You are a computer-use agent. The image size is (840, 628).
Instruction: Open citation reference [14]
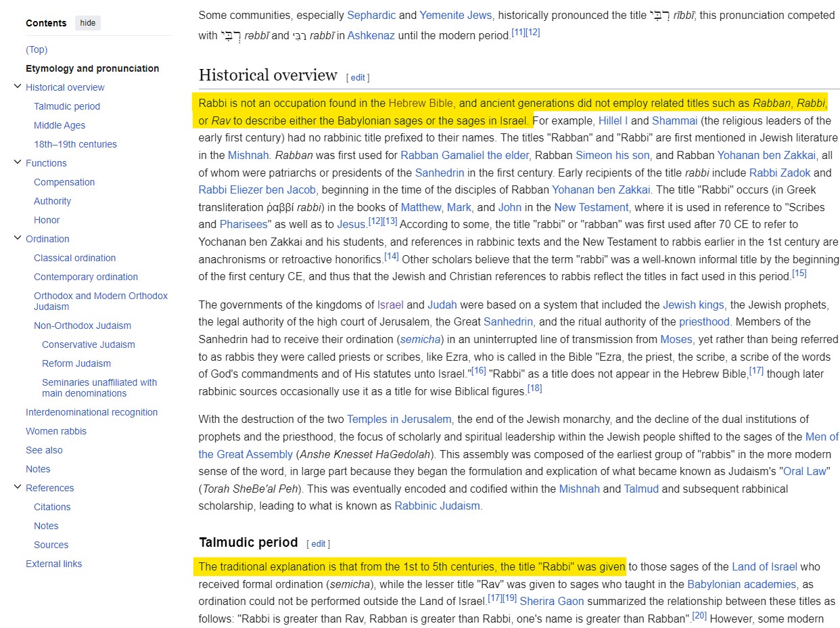392,256
